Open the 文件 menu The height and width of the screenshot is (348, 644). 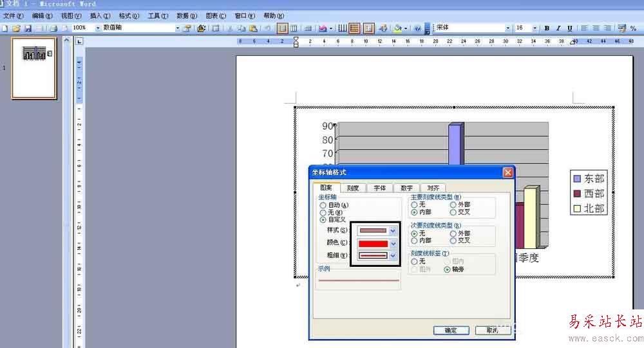click(13, 15)
